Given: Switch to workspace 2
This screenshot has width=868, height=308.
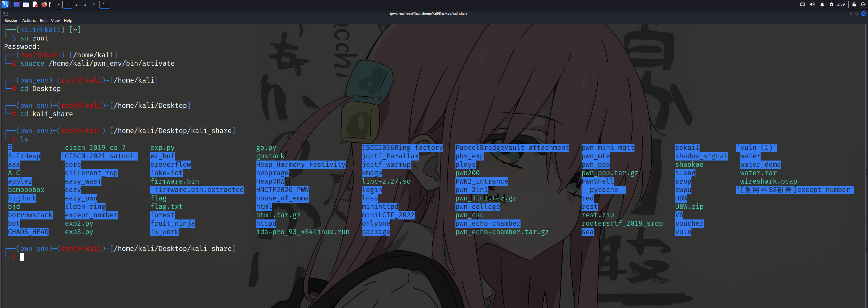Looking at the screenshot, I should point(76,4).
